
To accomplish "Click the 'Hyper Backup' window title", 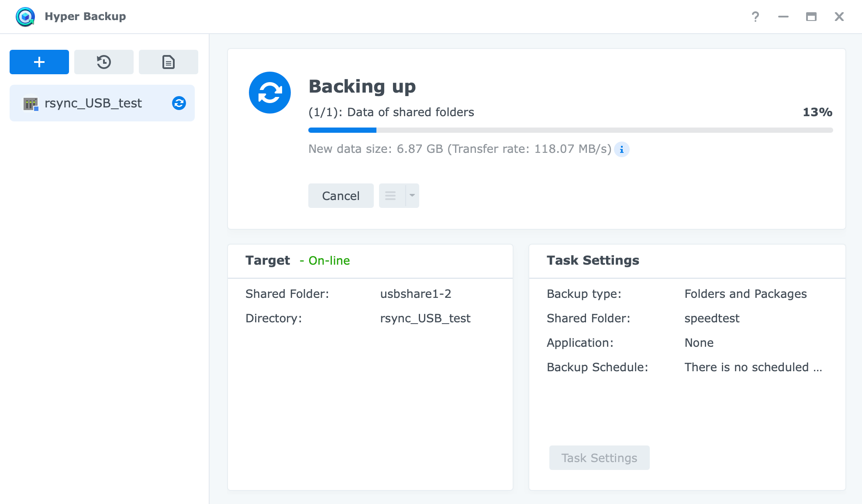I will coord(85,17).
